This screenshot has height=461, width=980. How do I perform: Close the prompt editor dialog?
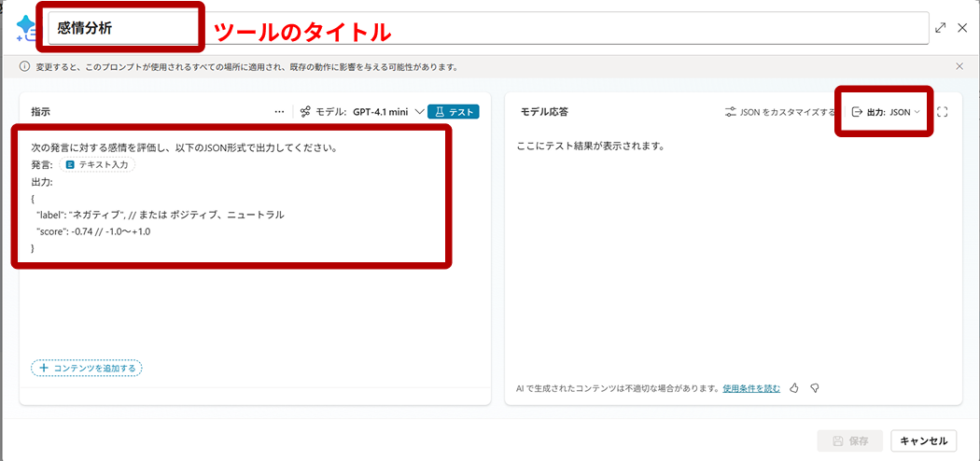962,28
